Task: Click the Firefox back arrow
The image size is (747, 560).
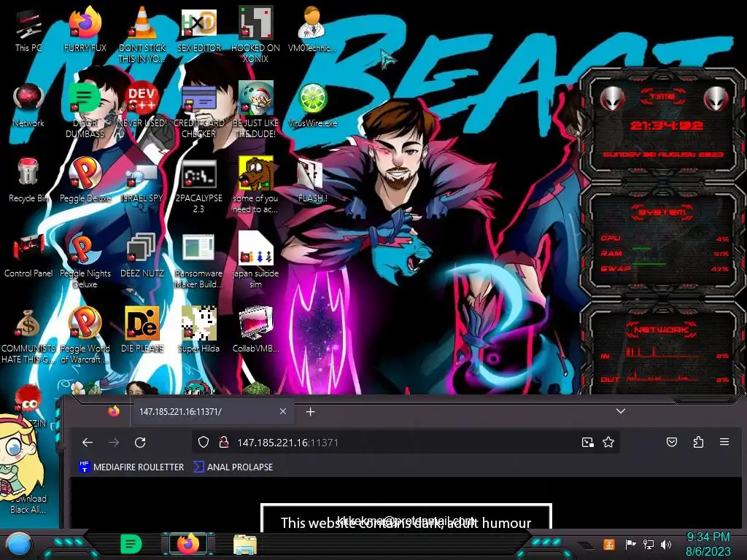Action: [88, 443]
